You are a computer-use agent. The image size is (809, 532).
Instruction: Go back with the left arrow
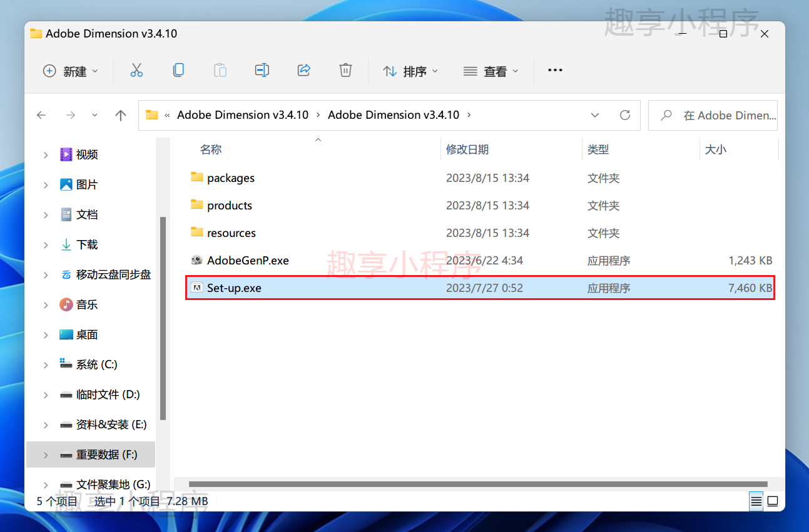pos(41,115)
